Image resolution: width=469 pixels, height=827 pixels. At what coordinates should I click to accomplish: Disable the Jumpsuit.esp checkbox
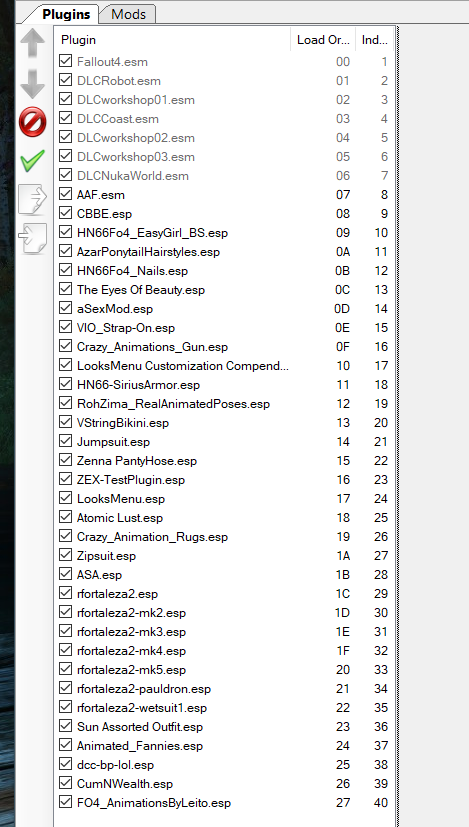(x=65, y=441)
